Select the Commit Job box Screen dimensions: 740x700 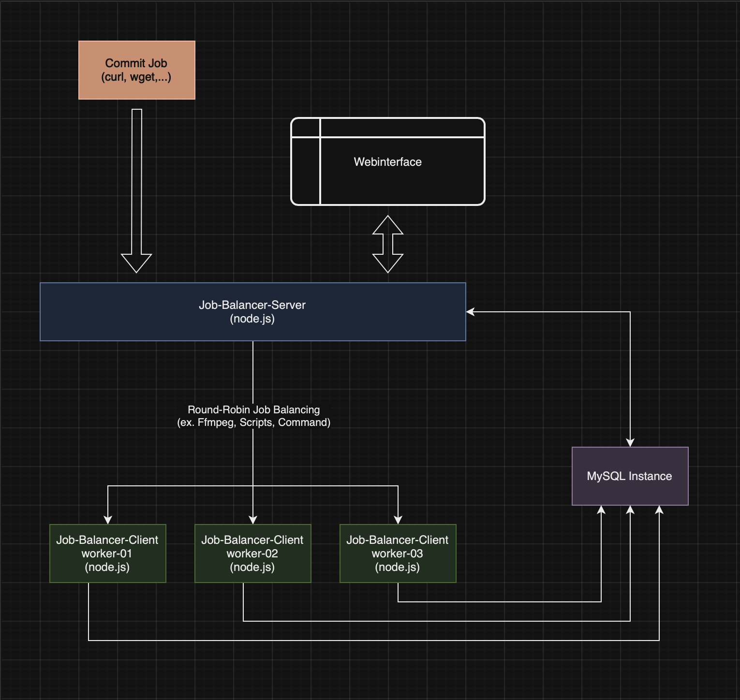[x=137, y=70]
